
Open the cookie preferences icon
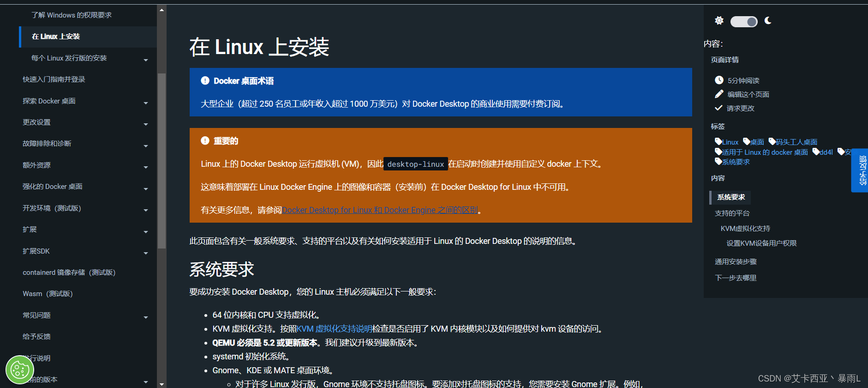(x=20, y=370)
